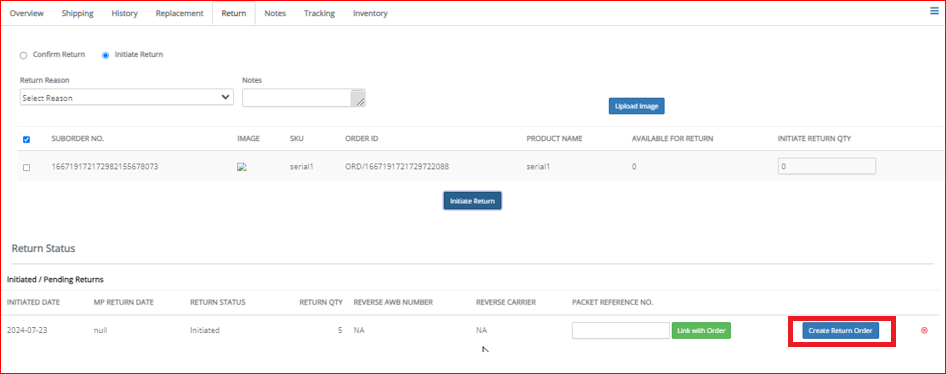Screen dimensions: 946x374
Task: Click into the Notes text area
Action: coord(303,98)
